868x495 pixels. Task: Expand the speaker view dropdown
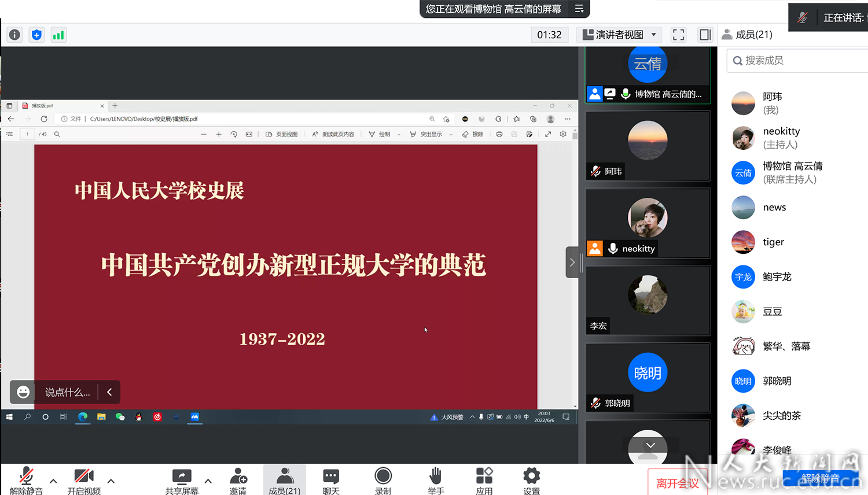(654, 35)
